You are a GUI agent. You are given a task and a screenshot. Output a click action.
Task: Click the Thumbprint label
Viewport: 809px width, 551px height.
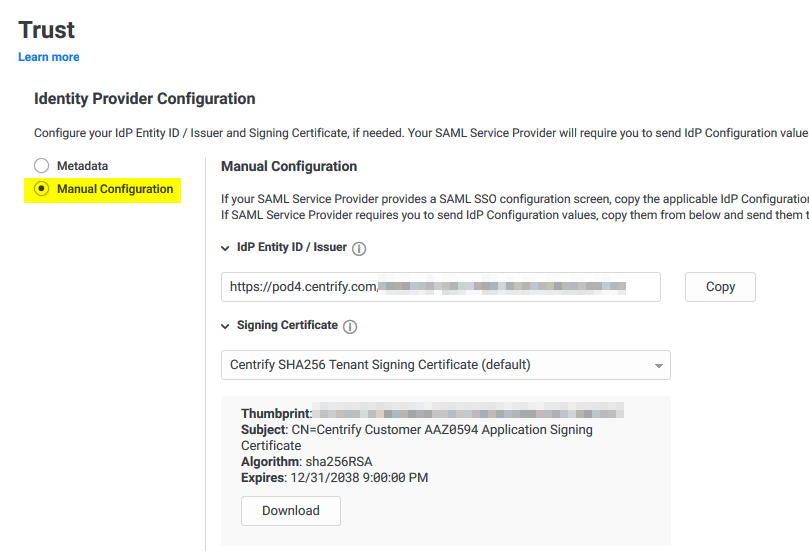tap(277, 414)
